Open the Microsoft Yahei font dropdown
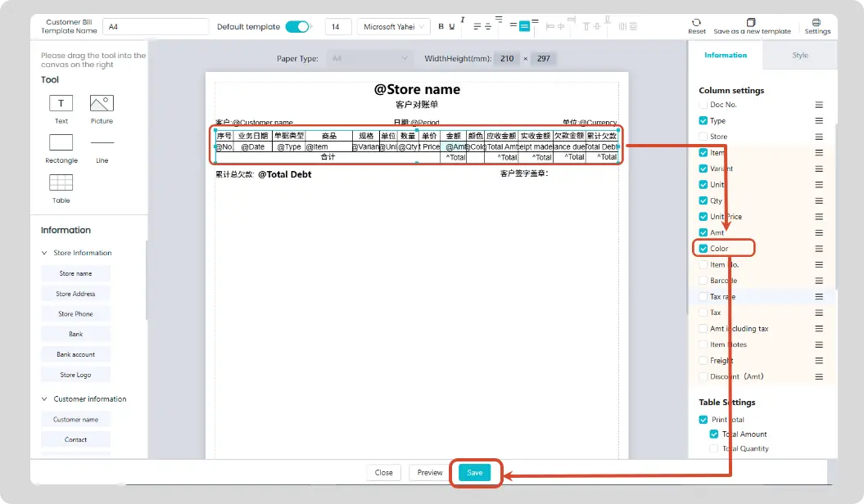This screenshot has height=504, width=864. pos(393,26)
